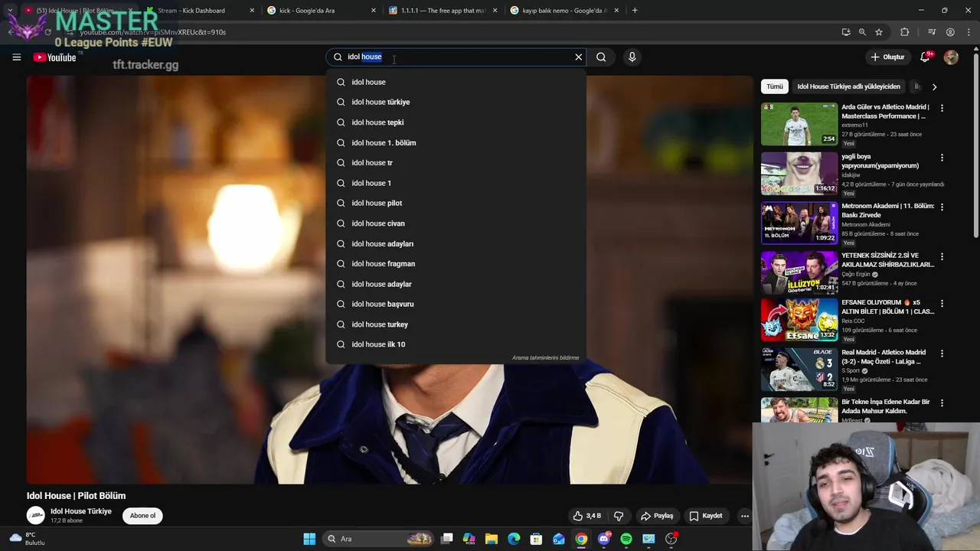This screenshot has height=551, width=980.
Task: Open options for Metronom Akademi video
Action: [942, 207]
